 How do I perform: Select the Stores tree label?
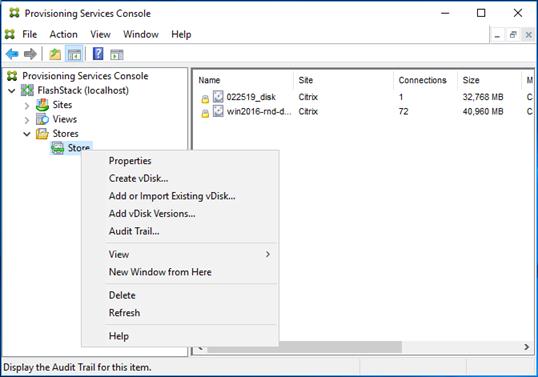[x=65, y=133]
